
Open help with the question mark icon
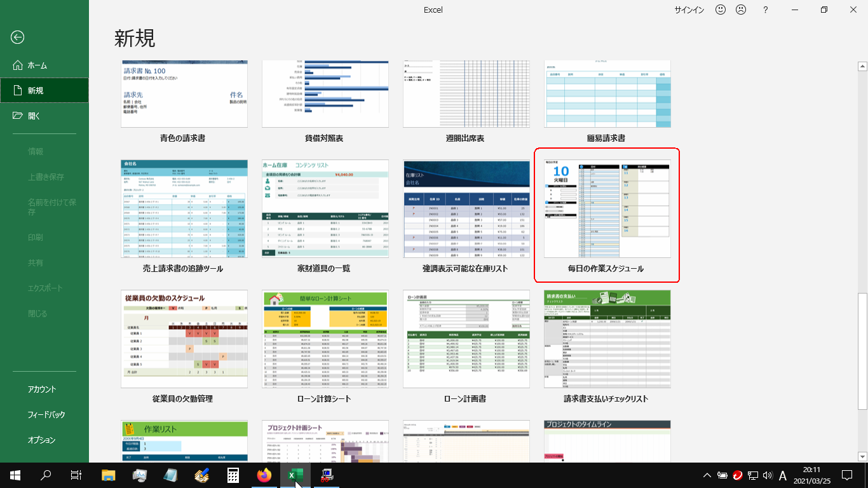pyautogui.click(x=765, y=10)
